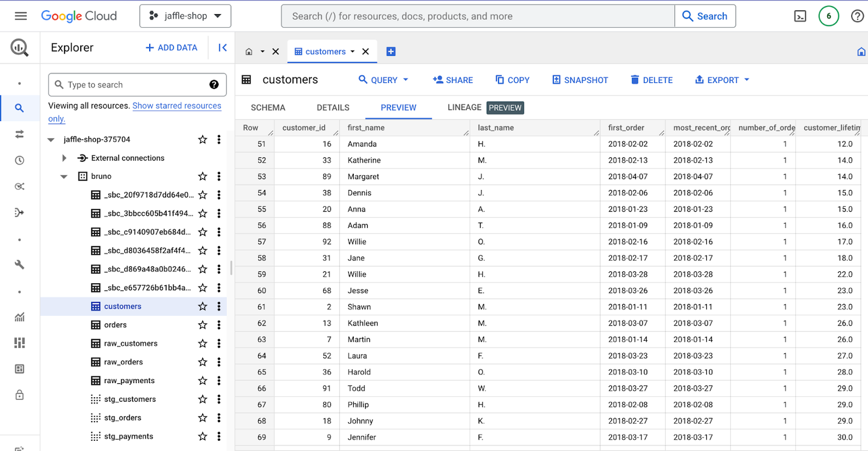868x451 pixels.
Task: Star the orders table
Action: [x=202, y=324]
